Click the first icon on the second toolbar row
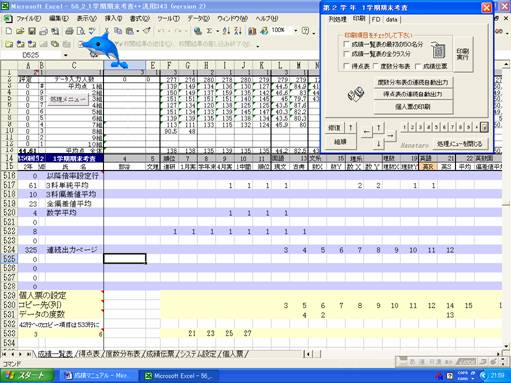511x383 pixels. 9,44
